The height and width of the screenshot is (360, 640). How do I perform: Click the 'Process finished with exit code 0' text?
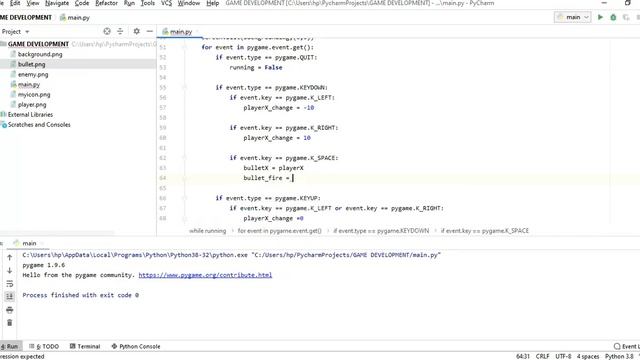tap(80, 295)
